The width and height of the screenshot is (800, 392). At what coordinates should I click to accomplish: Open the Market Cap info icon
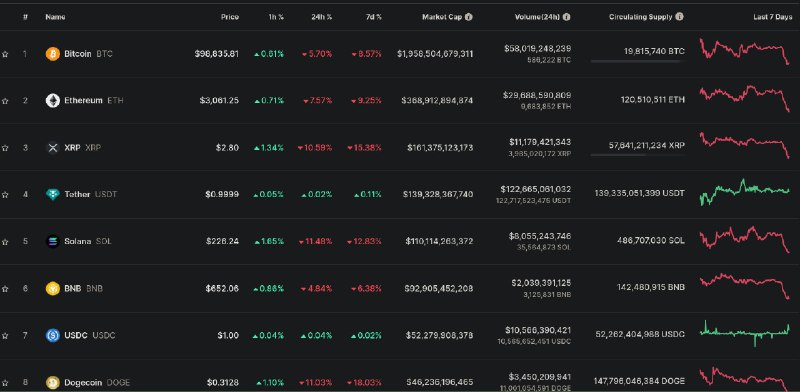pos(468,17)
